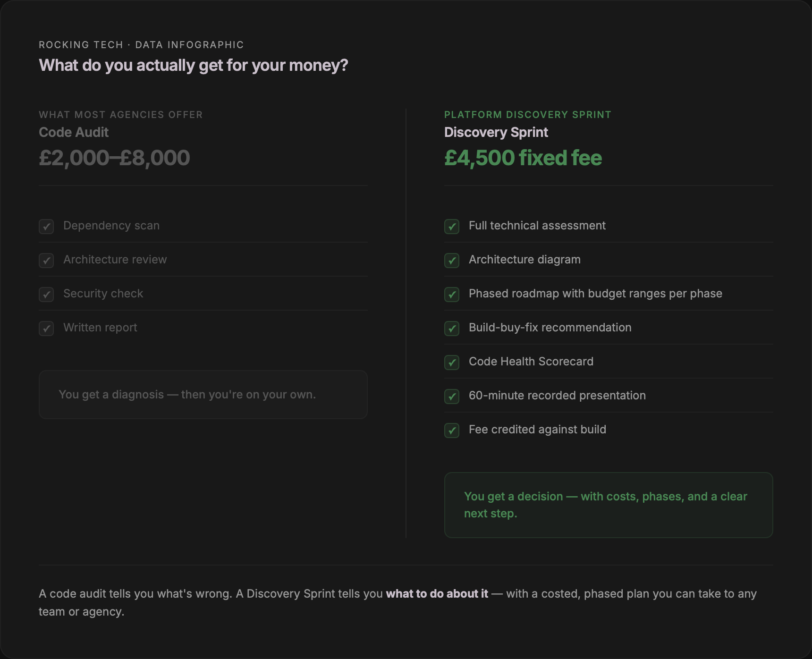The height and width of the screenshot is (659, 812).
Task: Click the 'You get a diagnosis' callout box
Action: click(x=203, y=395)
